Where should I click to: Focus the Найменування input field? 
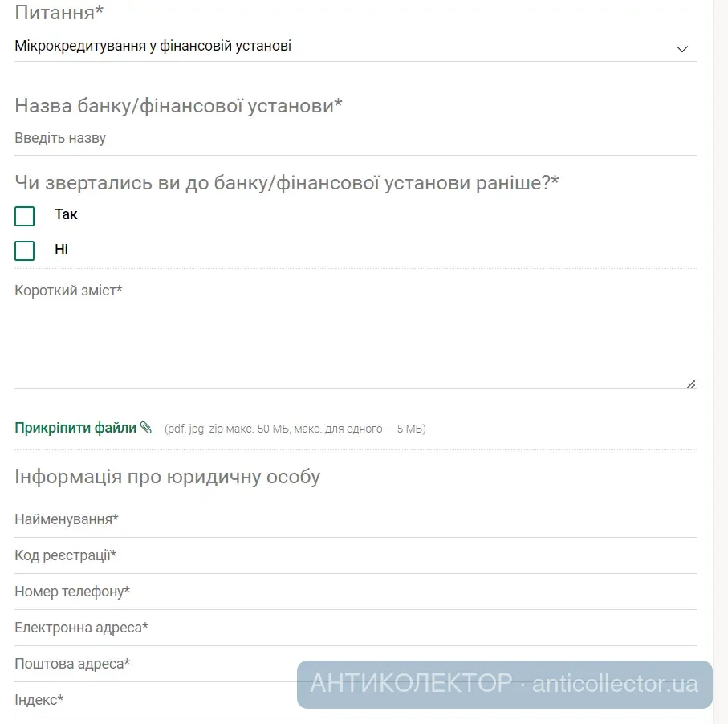coord(353,520)
